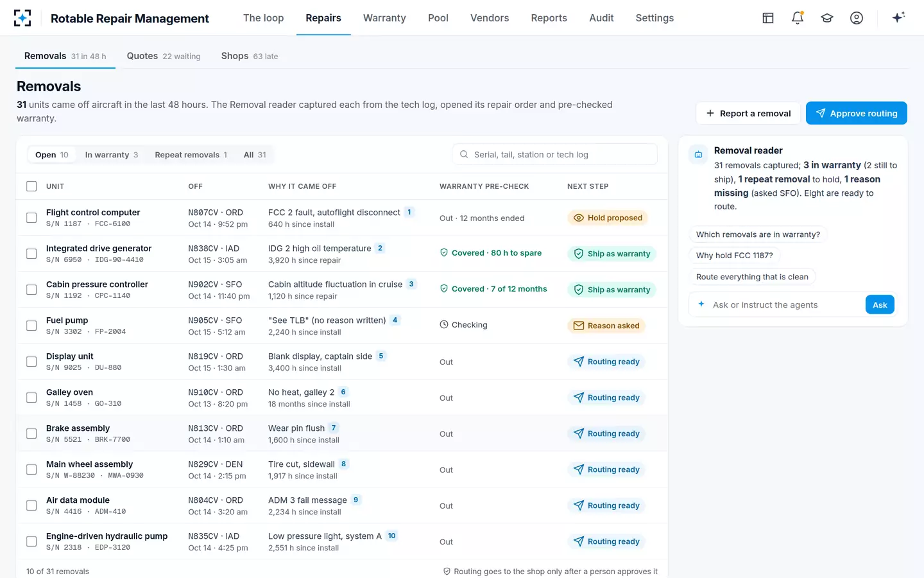Open the notifications bell
This screenshot has height=578, width=924.
798,18
